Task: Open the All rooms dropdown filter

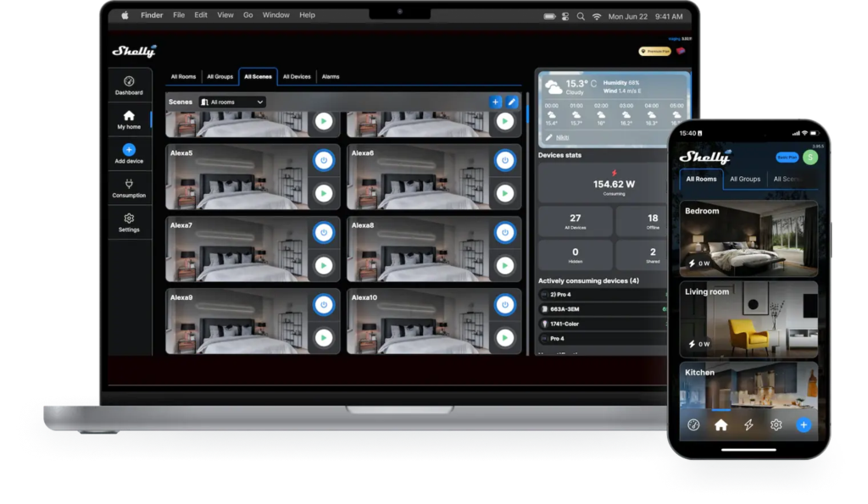Action: click(x=231, y=102)
